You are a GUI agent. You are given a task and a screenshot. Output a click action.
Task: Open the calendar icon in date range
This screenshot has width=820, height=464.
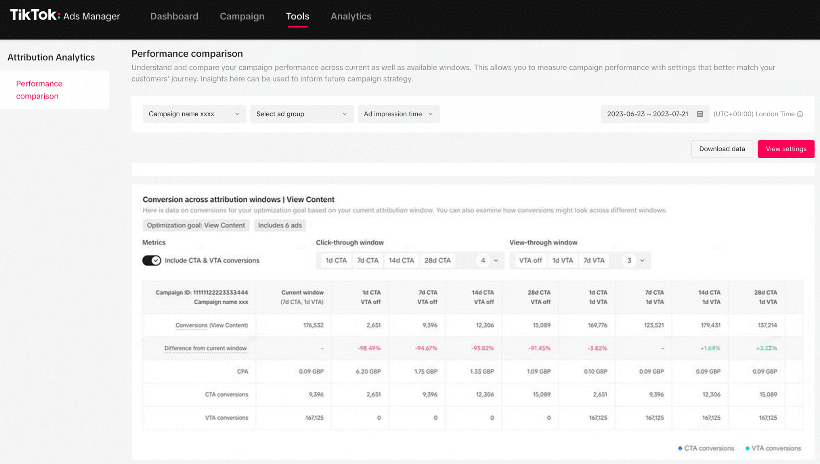[700, 114]
